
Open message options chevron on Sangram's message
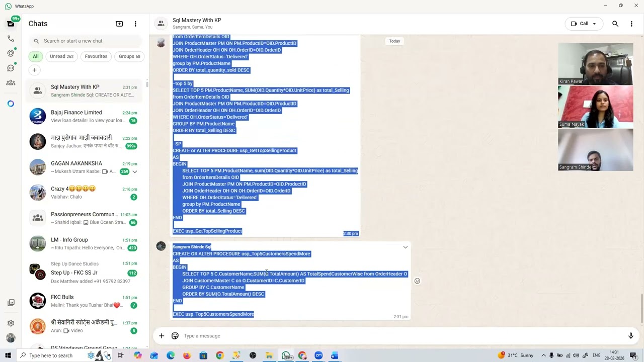point(405,247)
